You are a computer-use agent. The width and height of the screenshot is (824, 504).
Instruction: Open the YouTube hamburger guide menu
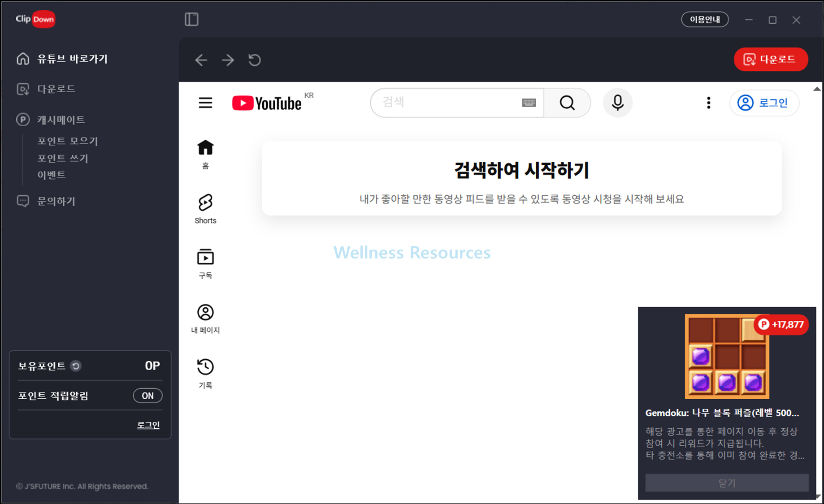pyautogui.click(x=206, y=103)
